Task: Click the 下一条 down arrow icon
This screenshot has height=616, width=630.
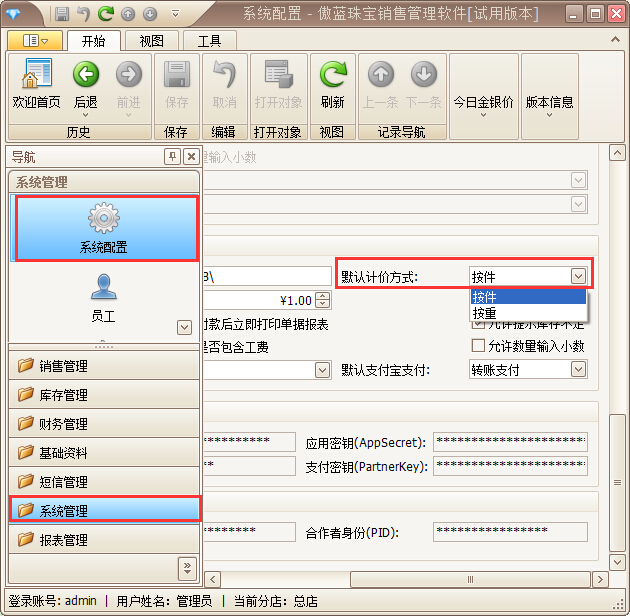Action: pos(424,76)
